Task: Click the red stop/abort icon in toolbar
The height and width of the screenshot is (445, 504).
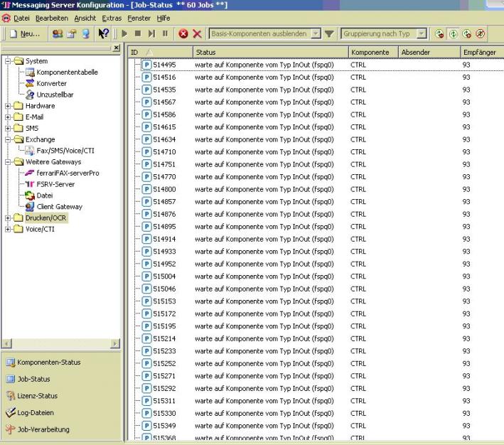Action: point(183,33)
